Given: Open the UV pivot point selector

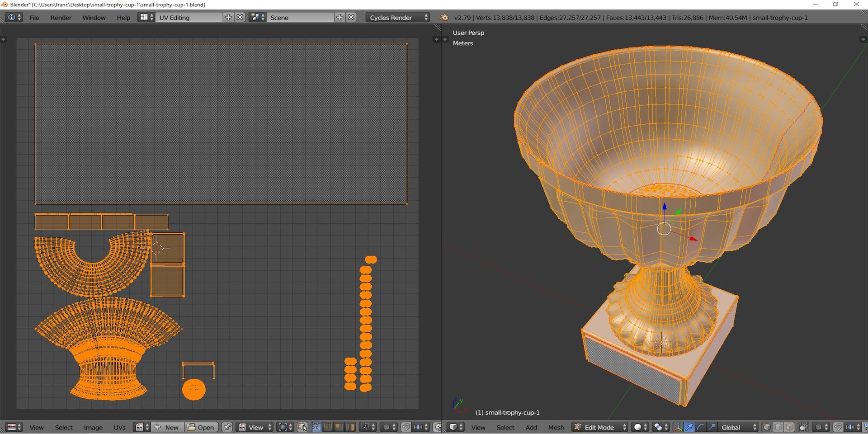Looking at the screenshot, I should coord(285,427).
